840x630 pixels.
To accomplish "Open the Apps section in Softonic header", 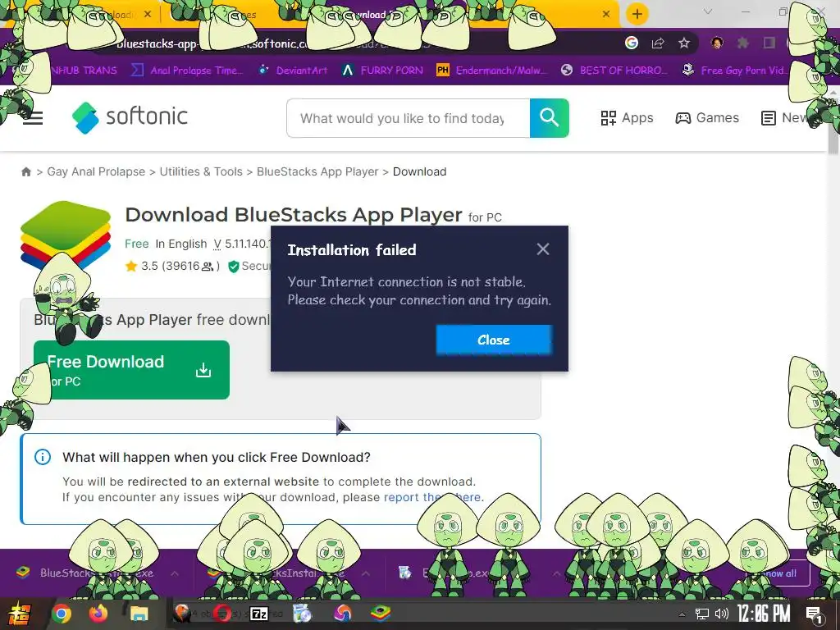I will coord(627,118).
